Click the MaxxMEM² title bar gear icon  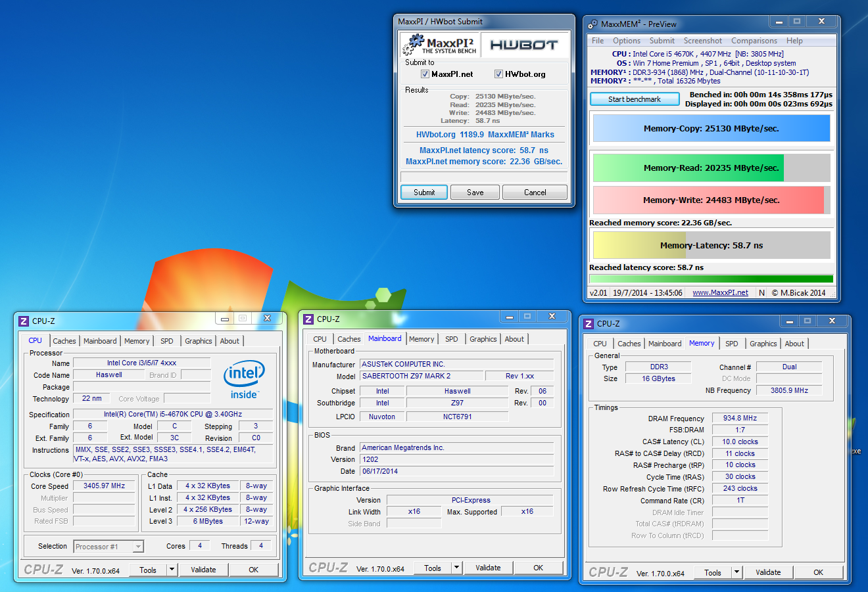(592, 24)
